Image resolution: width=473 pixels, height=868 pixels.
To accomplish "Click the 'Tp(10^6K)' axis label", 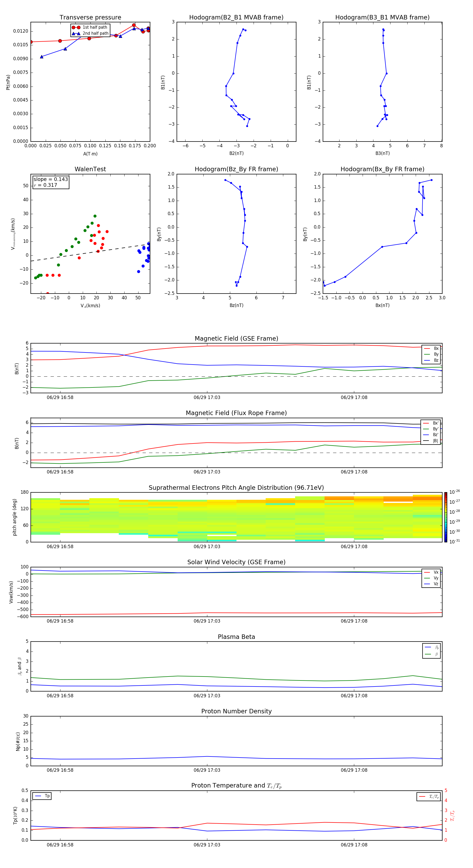I will click(x=15, y=815).
